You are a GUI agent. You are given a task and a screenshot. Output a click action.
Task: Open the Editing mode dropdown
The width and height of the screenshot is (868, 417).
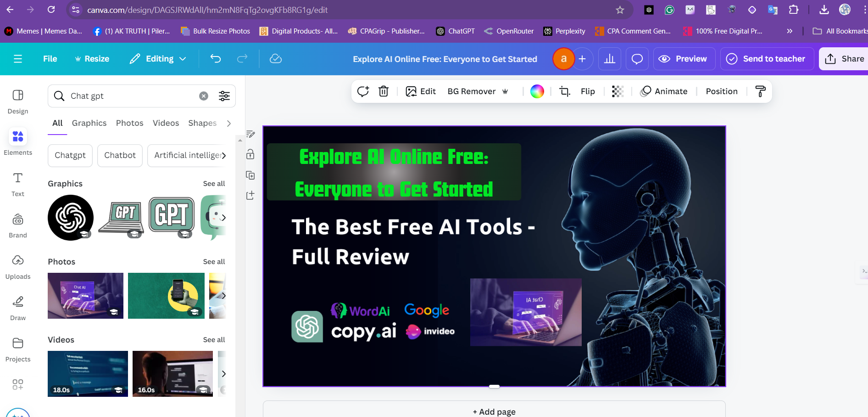pyautogui.click(x=158, y=59)
